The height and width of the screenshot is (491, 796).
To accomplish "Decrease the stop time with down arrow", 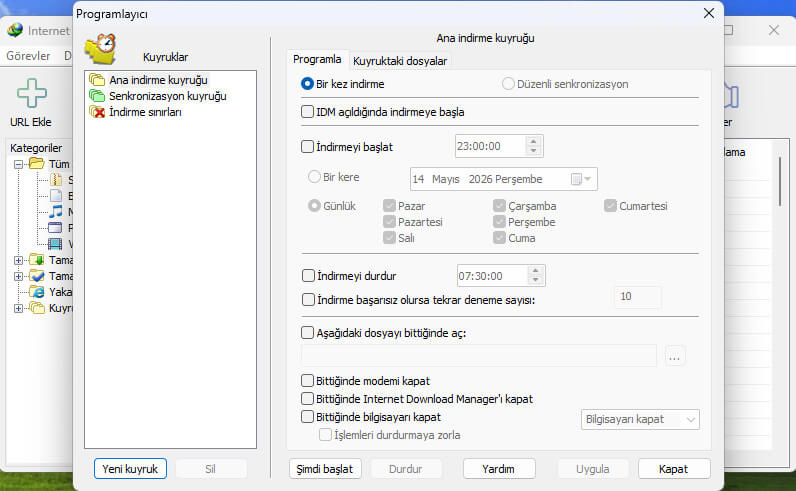I will (x=535, y=280).
